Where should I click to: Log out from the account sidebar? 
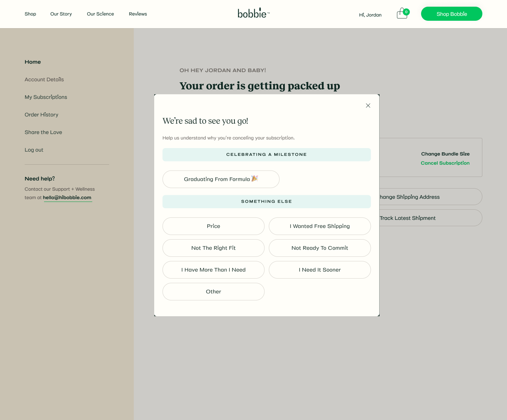pos(34,150)
